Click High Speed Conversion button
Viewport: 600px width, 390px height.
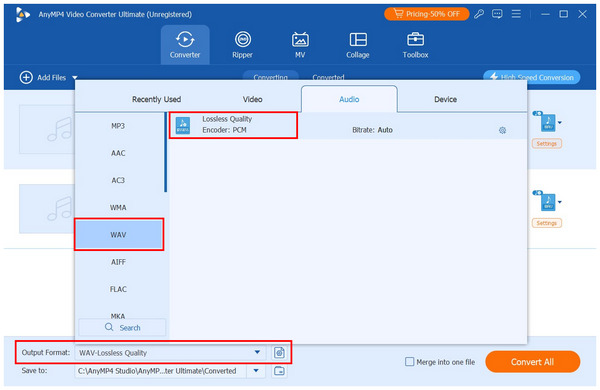(x=532, y=77)
